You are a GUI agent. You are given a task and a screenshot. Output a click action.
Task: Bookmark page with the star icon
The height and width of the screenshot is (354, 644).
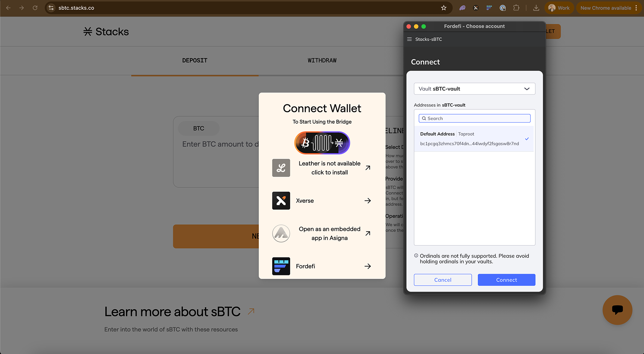[443, 8]
